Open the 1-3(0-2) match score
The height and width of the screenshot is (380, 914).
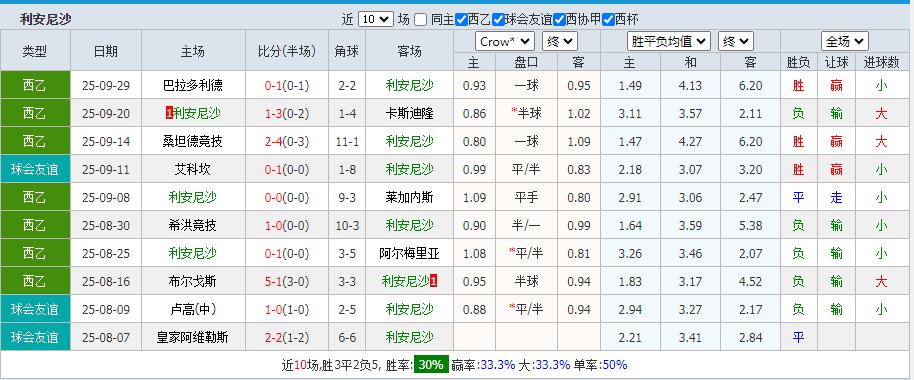(287, 114)
